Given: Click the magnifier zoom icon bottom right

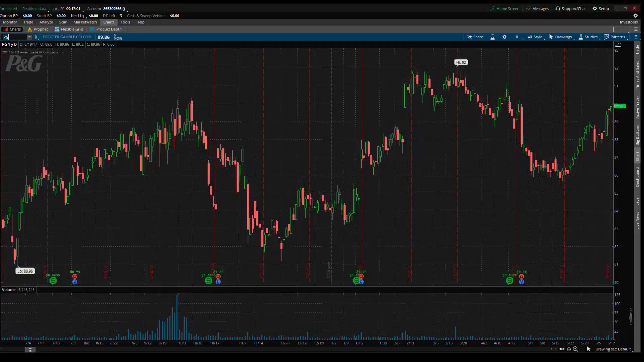Looking at the screenshot, I should coord(575,349).
